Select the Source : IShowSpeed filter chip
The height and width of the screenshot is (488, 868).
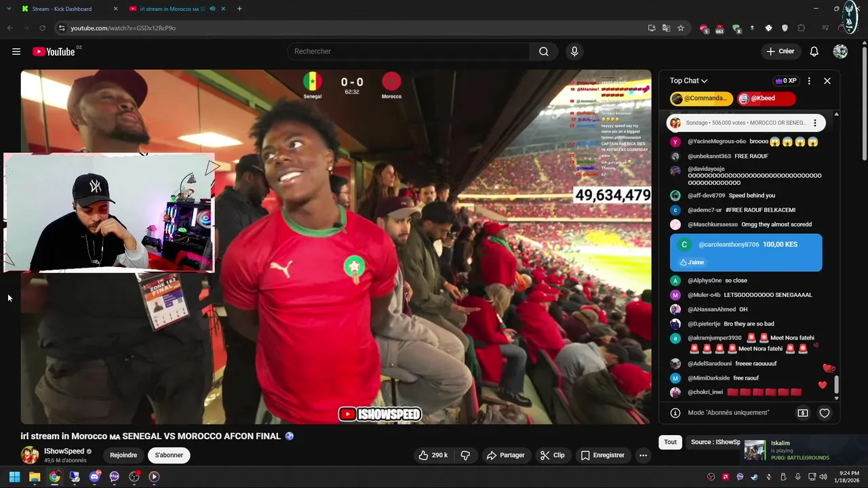(x=713, y=442)
